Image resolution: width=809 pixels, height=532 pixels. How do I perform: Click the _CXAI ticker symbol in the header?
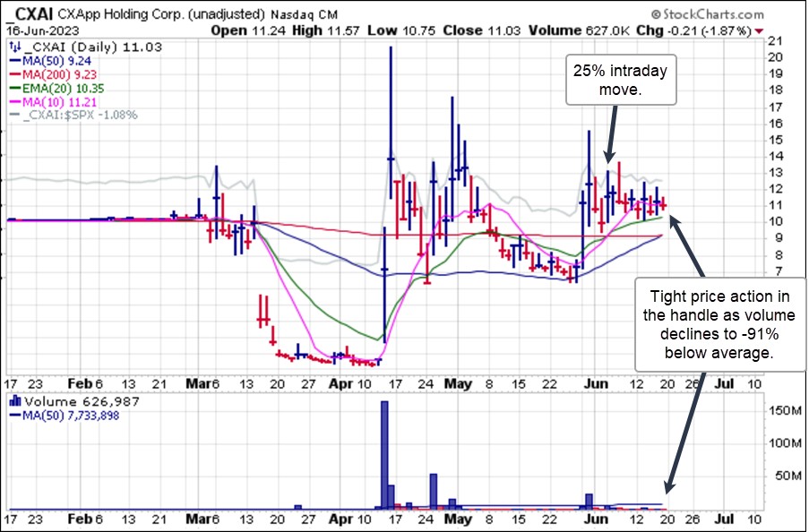(30, 13)
